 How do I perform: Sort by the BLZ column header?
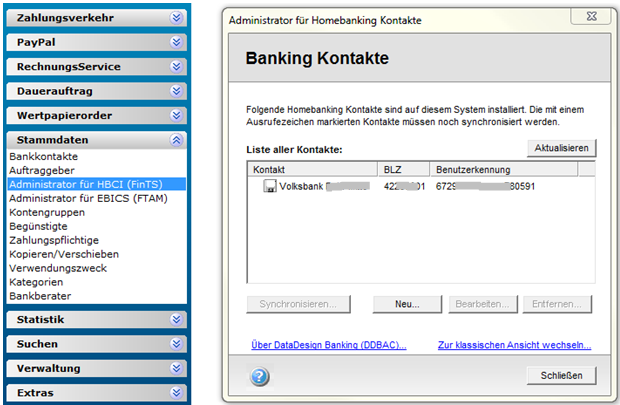coord(404,170)
